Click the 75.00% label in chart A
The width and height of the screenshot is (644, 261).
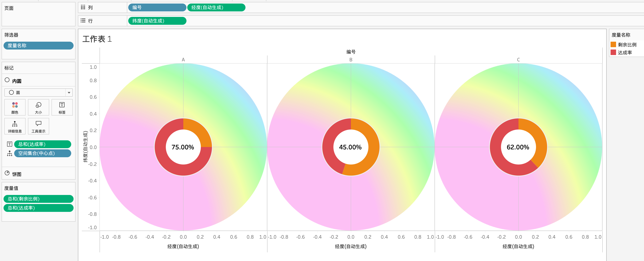point(183,147)
